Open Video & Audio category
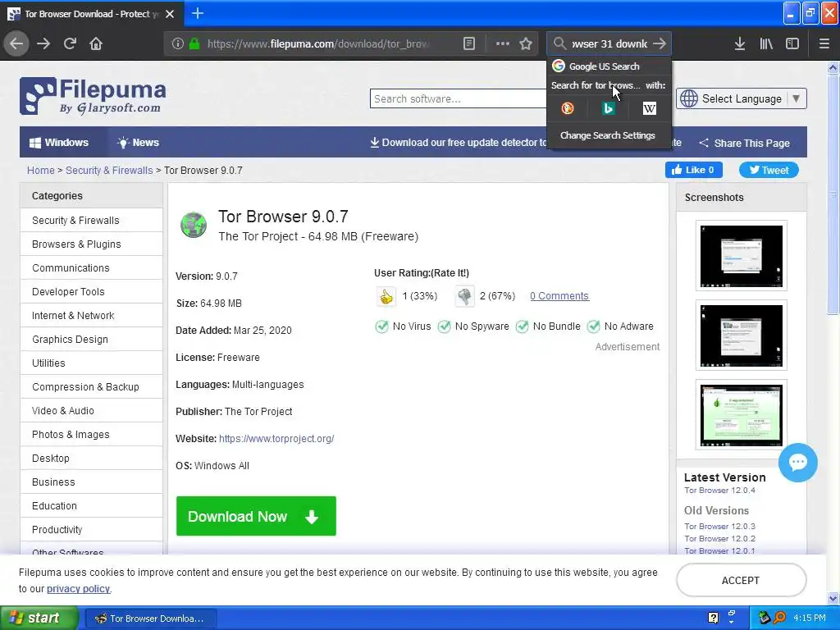 click(x=92, y=411)
